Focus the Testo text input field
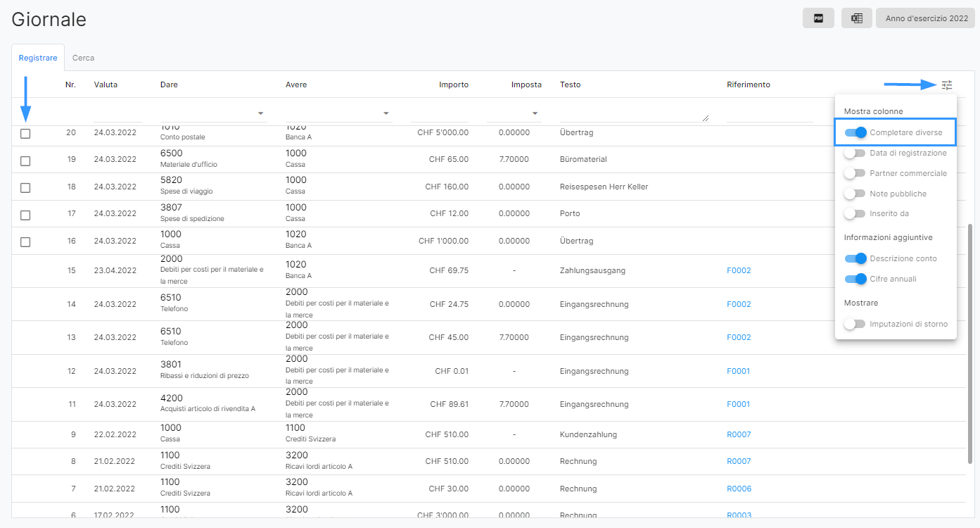Image resolution: width=980 pixels, height=528 pixels. (635, 113)
